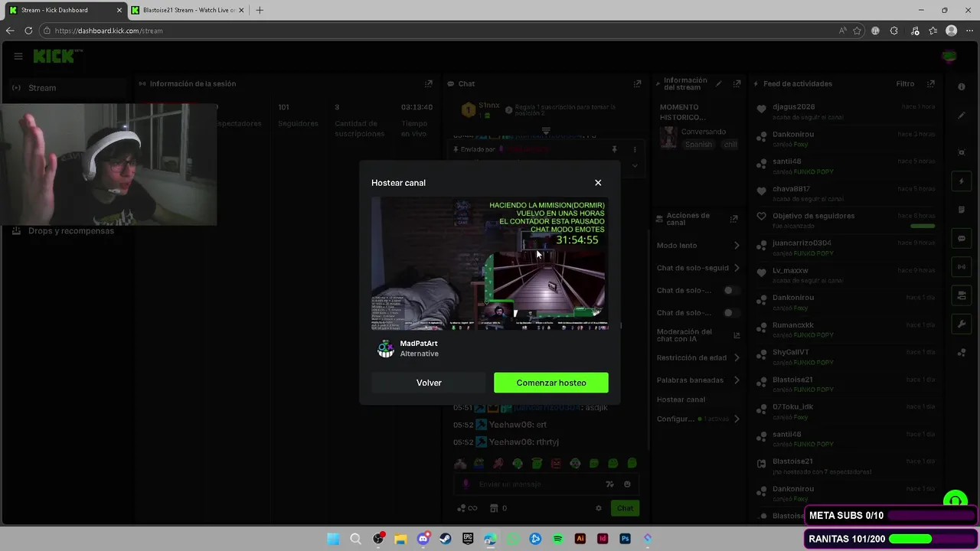The height and width of the screenshot is (551, 980).
Task: Toggle the lightning activity icon in right sidebar
Action: [962, 181]
